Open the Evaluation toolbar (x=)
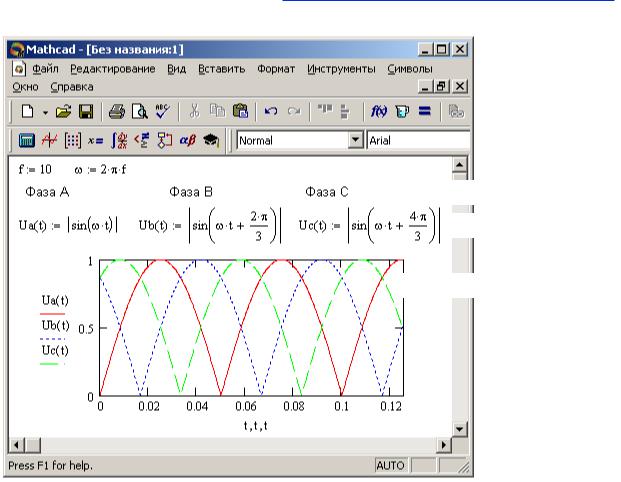 (x=95, y=141)
